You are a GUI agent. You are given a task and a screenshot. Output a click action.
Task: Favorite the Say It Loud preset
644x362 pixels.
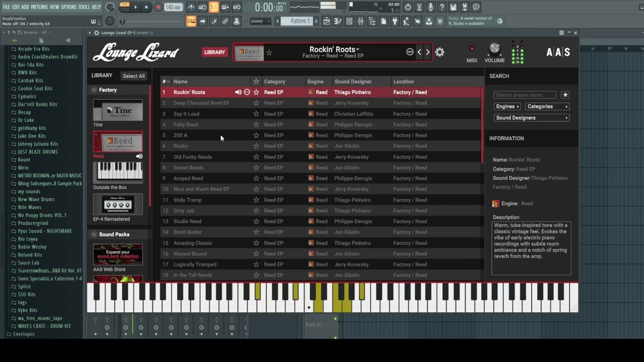[256, 114]
